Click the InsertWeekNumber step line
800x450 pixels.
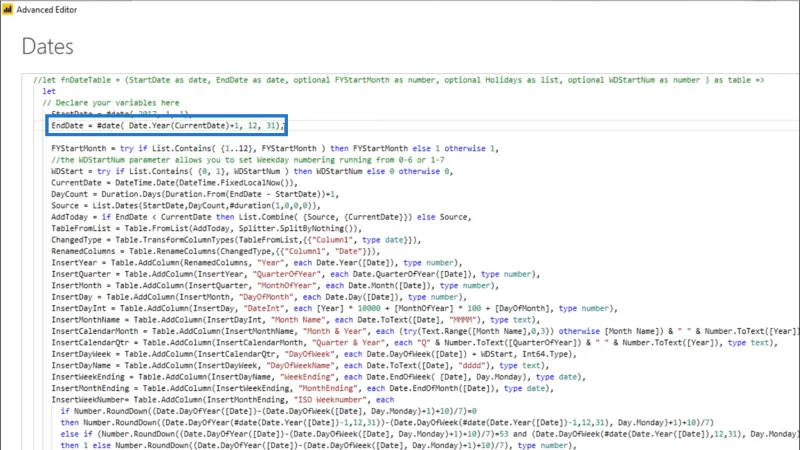coord(222,400)
